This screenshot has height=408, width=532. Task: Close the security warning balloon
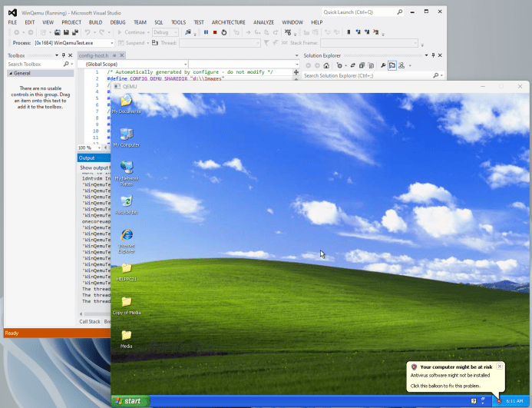coord(500,367)
